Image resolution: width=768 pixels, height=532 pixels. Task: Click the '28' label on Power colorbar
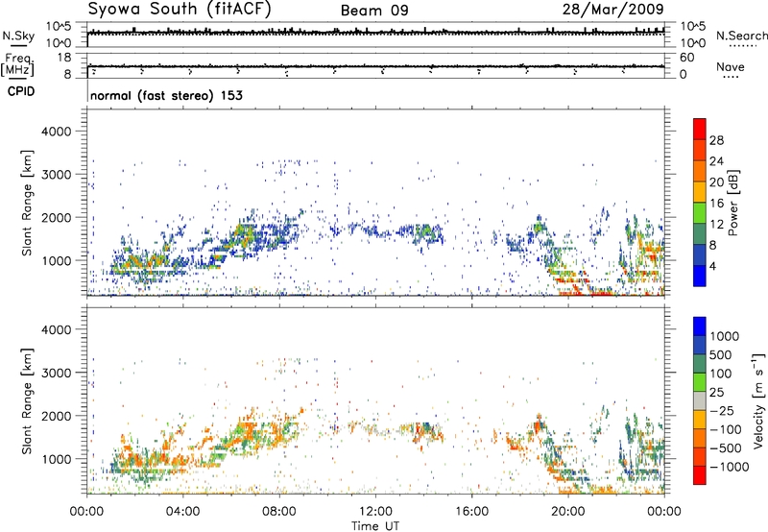[x=716, y=140]
